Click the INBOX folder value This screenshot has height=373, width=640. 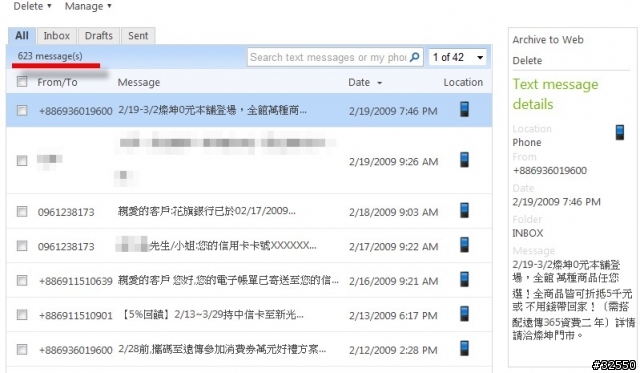tap(528, 233)
